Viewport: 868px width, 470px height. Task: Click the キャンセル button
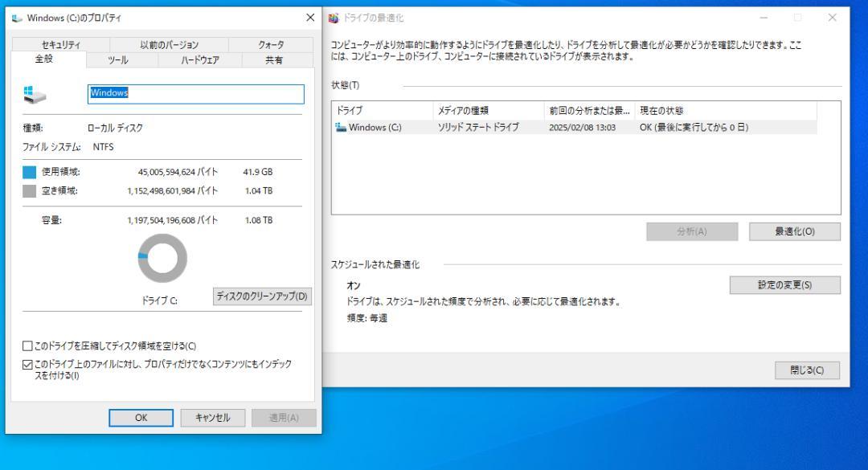tap(212, 418)
